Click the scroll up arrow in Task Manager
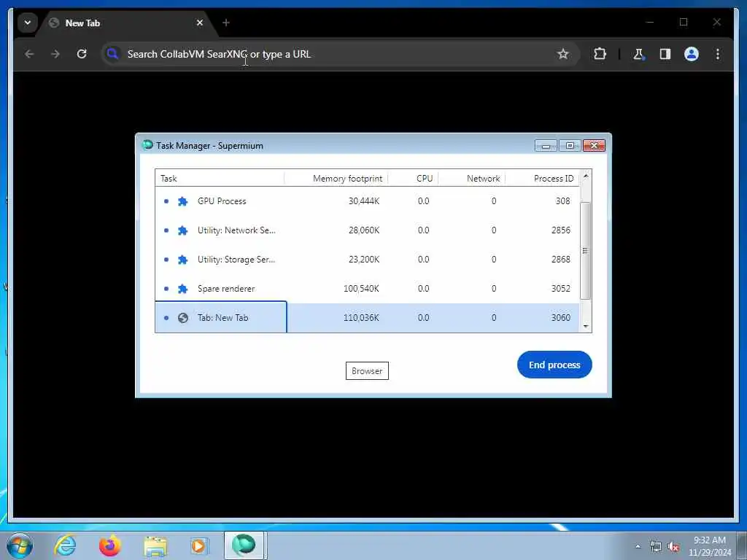Screen dimensions: 747x560 (x=586, y=176)
